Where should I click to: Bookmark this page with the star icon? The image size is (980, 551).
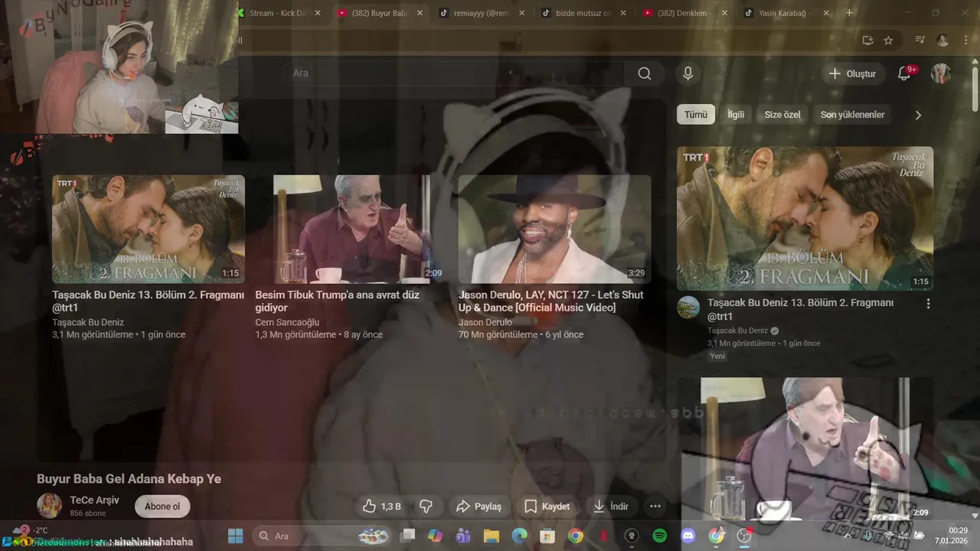pyautogui.click(x=888, y=41)
